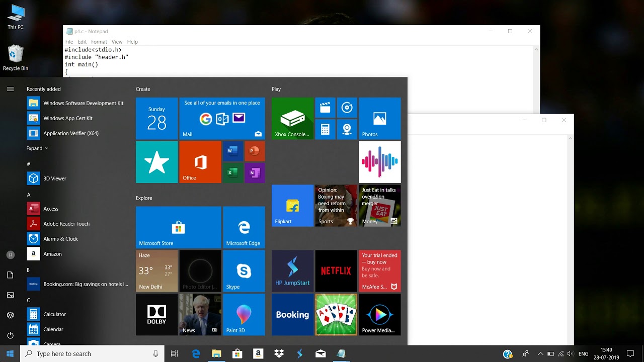Viewport: 644px width, 362px height.
Task: Open the Office tile
Action: pos(200,162)
